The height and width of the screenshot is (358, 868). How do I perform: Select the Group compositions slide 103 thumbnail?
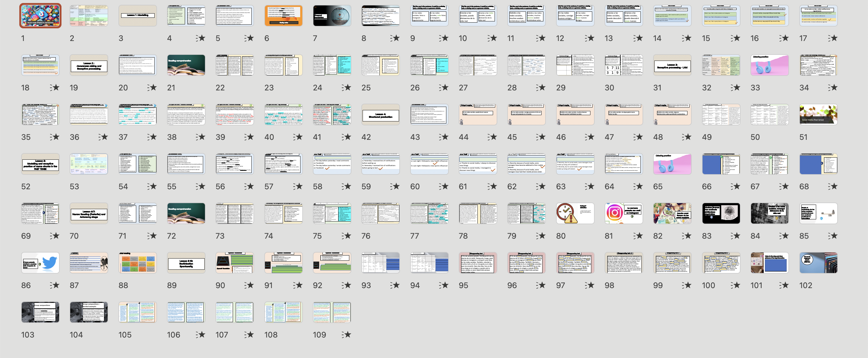[40, 312]
